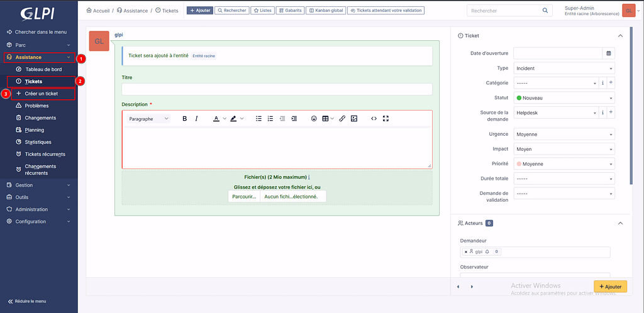Open the text color picker arrow
This screenshot has width=644, height=313.
coord(225,118)
